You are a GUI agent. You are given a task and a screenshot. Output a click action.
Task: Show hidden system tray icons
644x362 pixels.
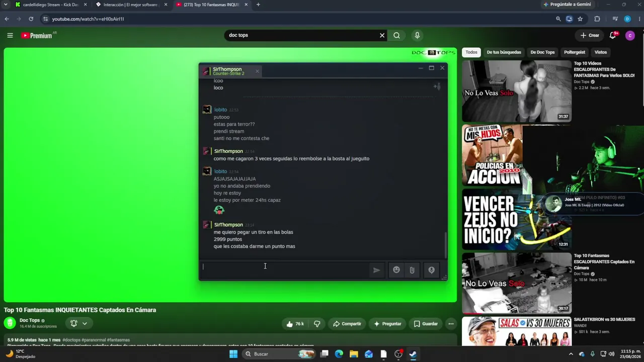571,354
